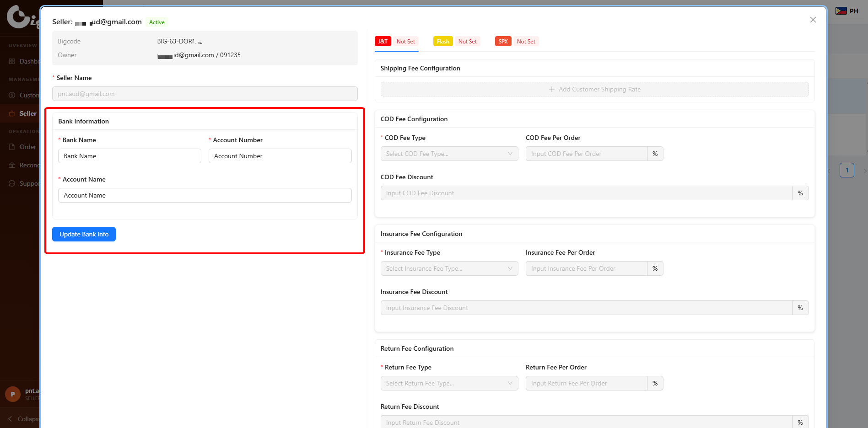Viewport: 868px width, 428px height.
Task: Click the Seller Name input field
Action: (205, 94)
